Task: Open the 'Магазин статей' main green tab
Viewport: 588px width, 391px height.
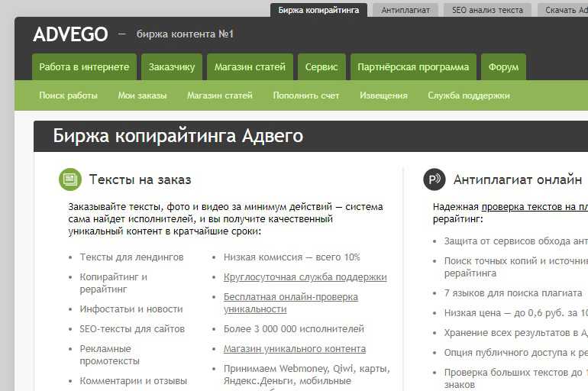Action: 250,67
